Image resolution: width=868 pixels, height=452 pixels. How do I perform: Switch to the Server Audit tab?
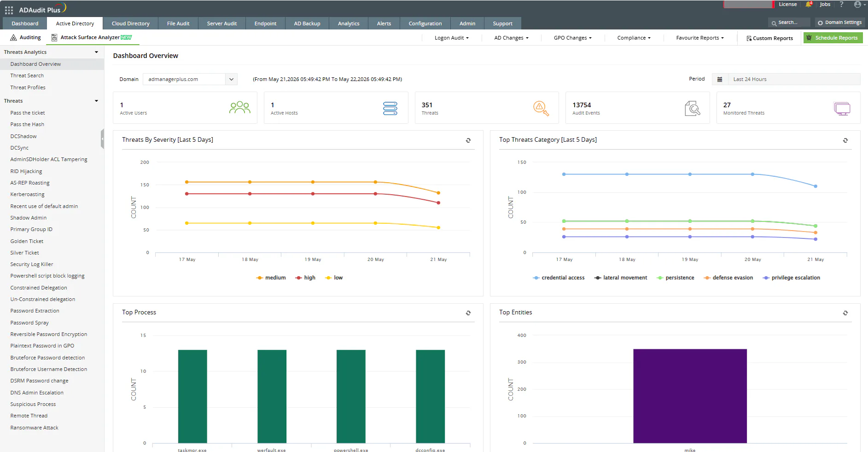(222, 23)
